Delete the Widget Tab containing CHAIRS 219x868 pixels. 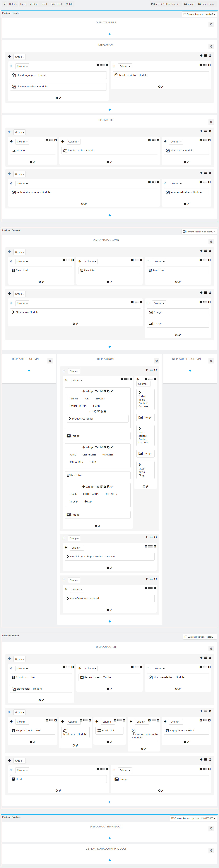tap(105, 487)
